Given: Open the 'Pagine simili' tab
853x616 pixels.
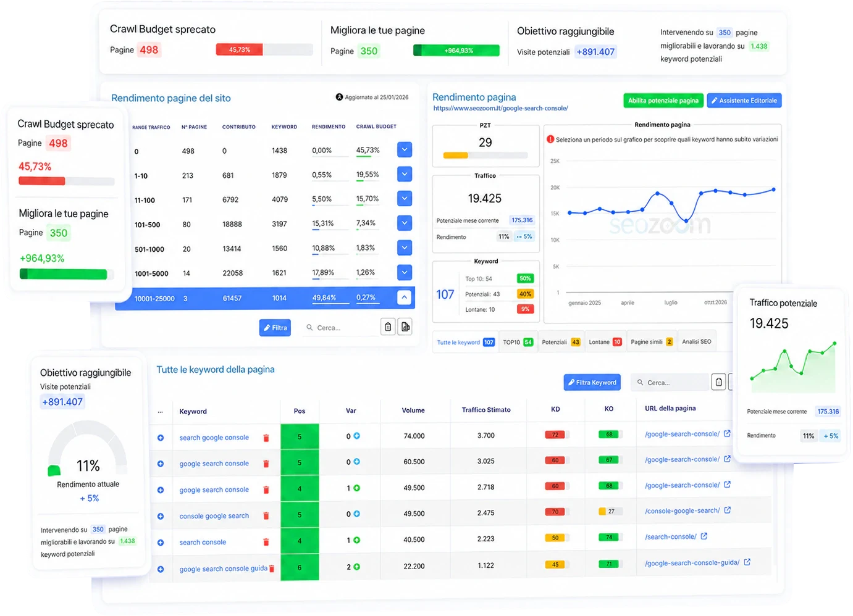Looking at the screenshot, I should (652, 342).
